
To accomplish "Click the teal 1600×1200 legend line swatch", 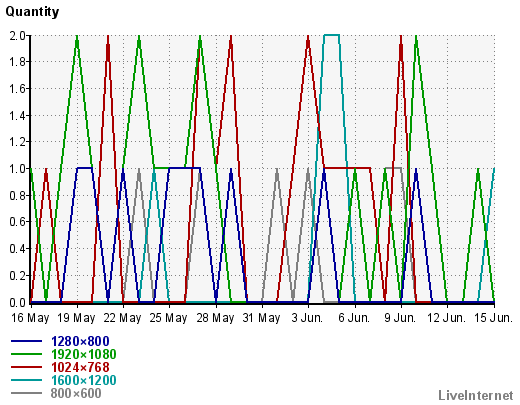I will click(26, 380).
